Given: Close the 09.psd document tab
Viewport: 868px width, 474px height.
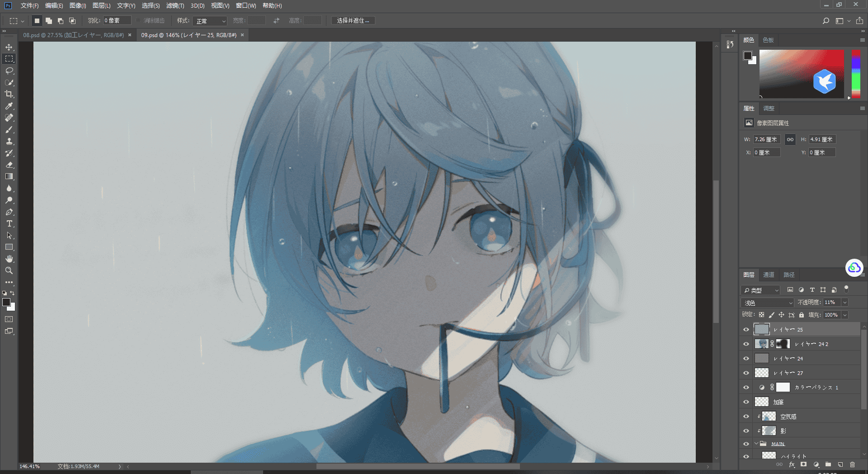Looking at the screenshot, I should 242,35.
